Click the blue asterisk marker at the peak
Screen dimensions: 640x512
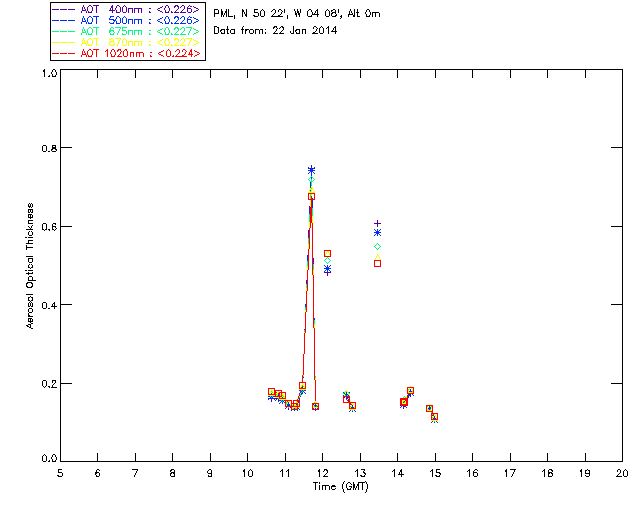tap(311, 170)
